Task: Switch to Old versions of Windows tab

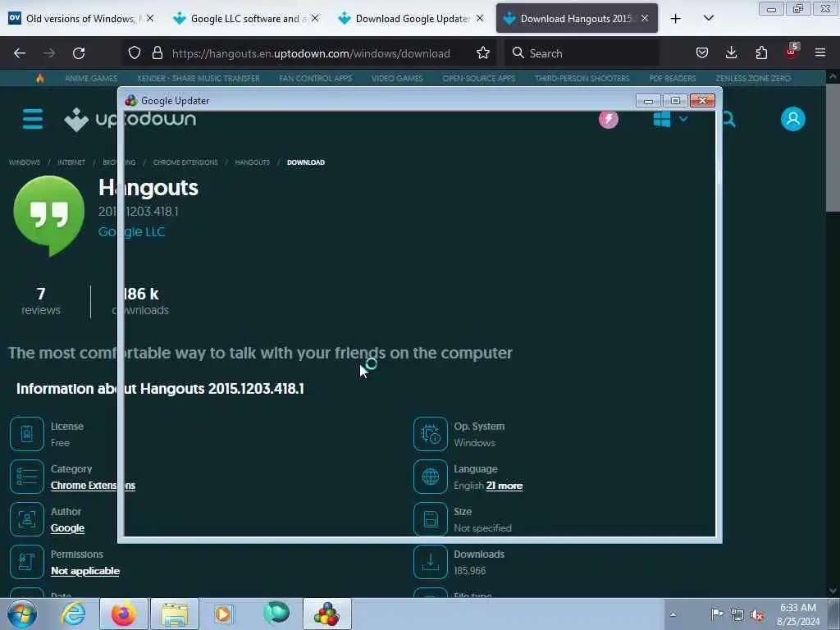Action: [x=81, y=18]
